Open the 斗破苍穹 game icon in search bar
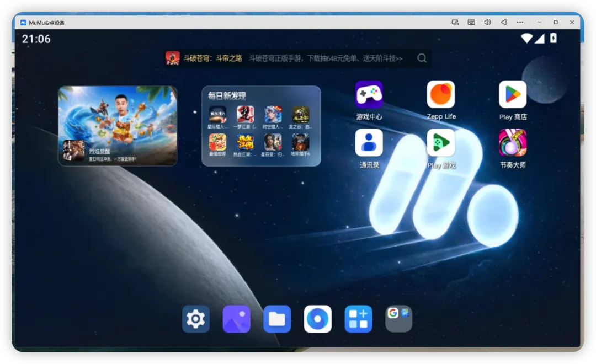596x364 pixels. [x=173, y=58]
